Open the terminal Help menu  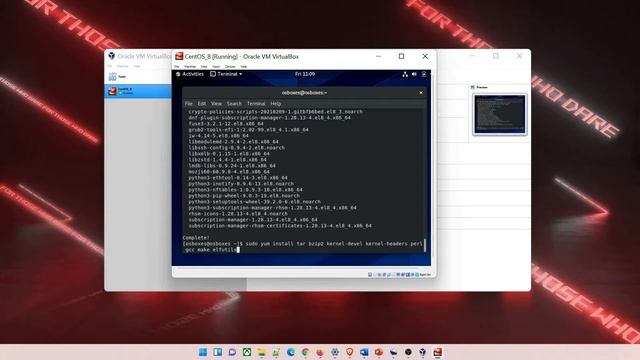[x=276, y=104]
